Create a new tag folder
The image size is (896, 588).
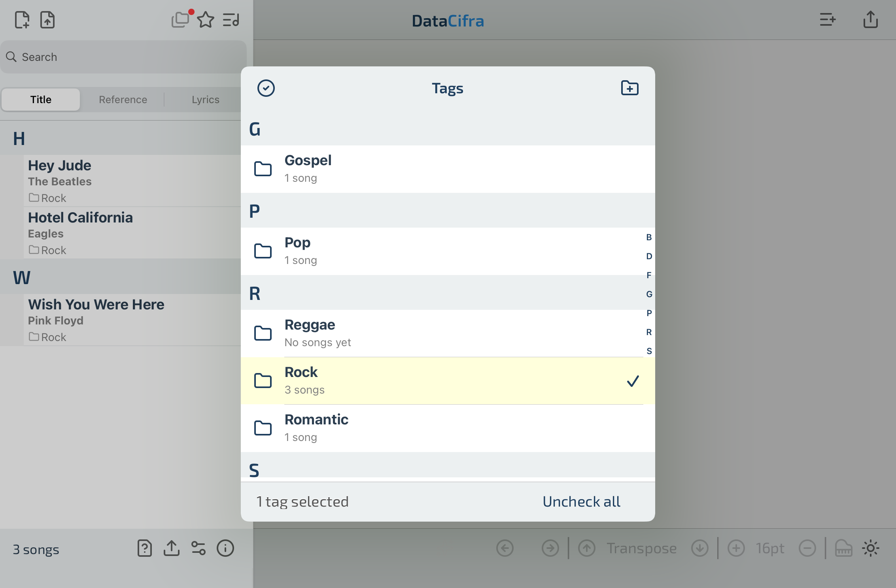pos(629,88)
